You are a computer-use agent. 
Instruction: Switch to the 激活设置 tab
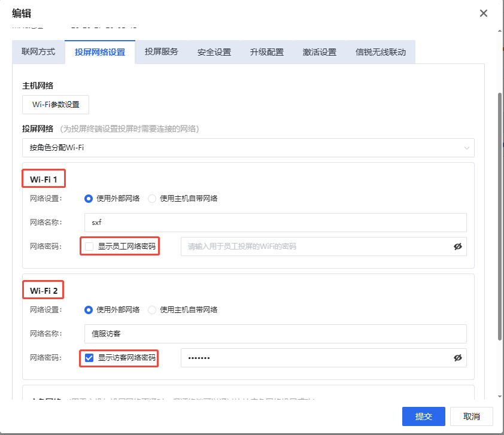click(x=319, y=52)
